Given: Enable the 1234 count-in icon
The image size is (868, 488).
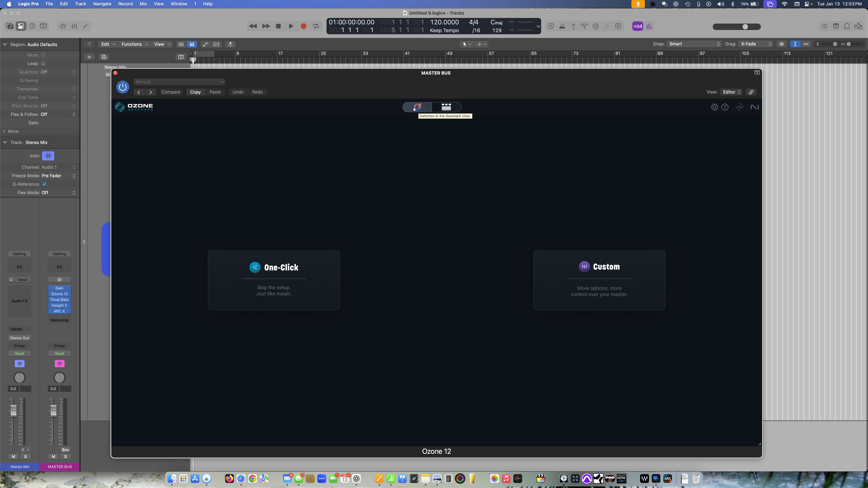Looking at the screenshot, I should 637,26.
